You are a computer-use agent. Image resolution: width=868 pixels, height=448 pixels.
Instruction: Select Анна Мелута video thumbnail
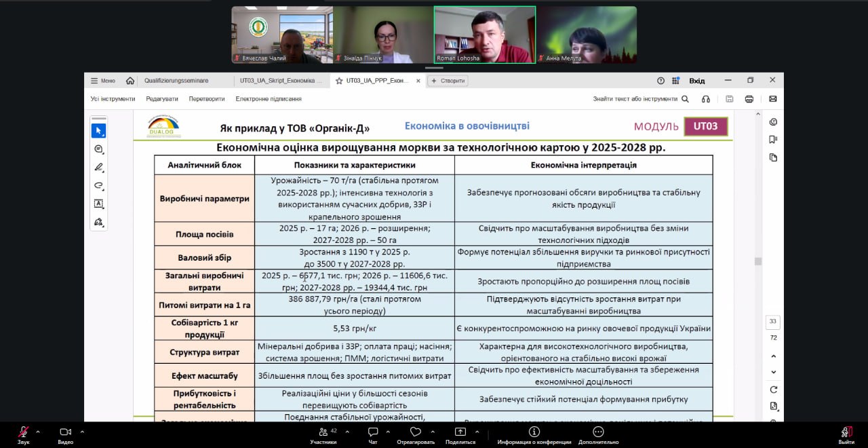[x=587, y=35]
